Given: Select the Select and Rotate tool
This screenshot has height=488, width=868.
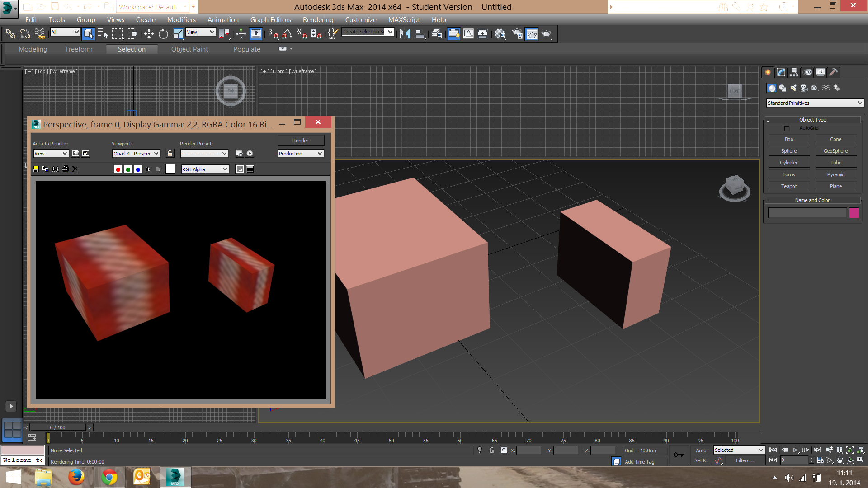Looking at the screenshot, I should click(163, 34).
